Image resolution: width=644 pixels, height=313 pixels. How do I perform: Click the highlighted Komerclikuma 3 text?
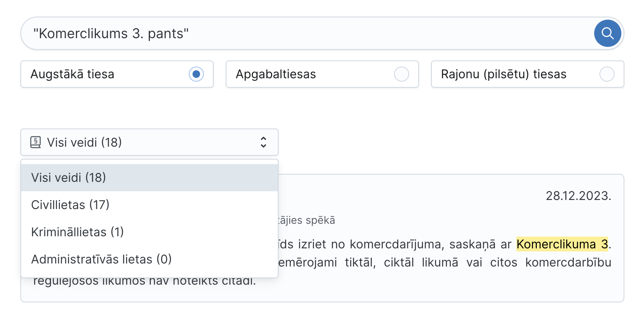coord(562,244)
